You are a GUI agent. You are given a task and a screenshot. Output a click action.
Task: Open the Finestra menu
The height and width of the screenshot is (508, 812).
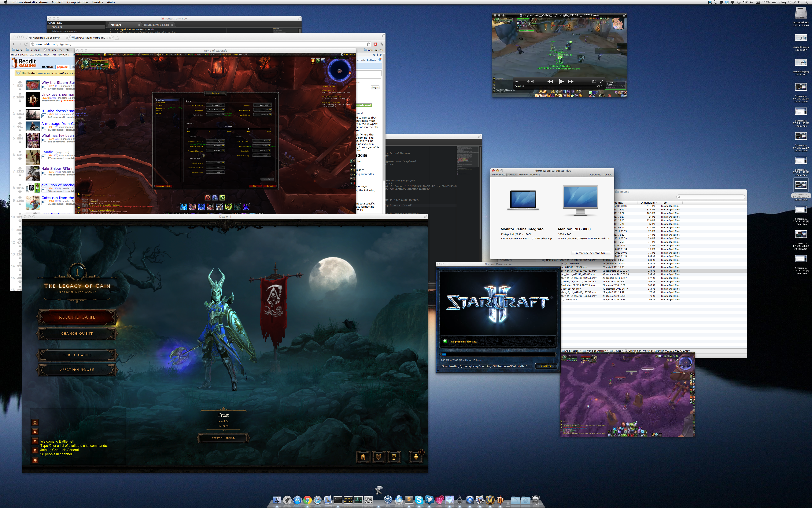point(97,2)
